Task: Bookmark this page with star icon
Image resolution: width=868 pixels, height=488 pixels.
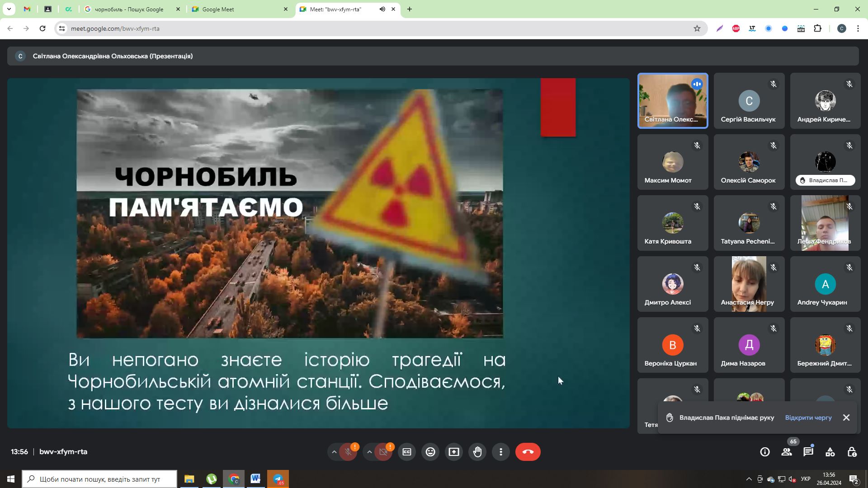Action: click(x=697, y=28)
